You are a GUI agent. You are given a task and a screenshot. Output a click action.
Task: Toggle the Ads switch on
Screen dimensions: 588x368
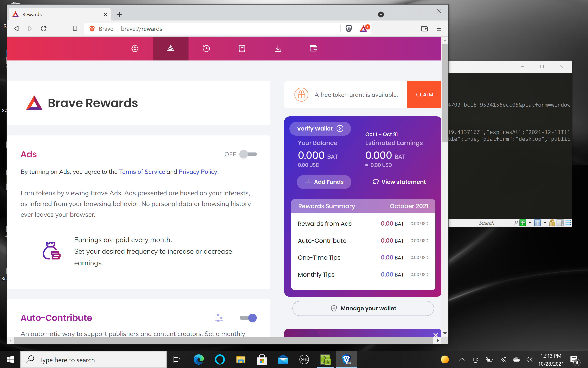click(x=248, y=154)
